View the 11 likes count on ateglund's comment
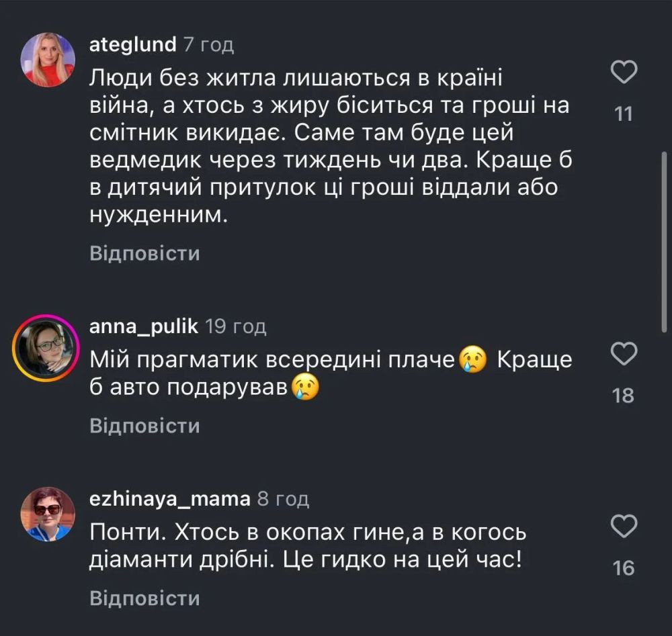This screenshot has width=672, height=636. pyautogui.click(x=624, y=114)
